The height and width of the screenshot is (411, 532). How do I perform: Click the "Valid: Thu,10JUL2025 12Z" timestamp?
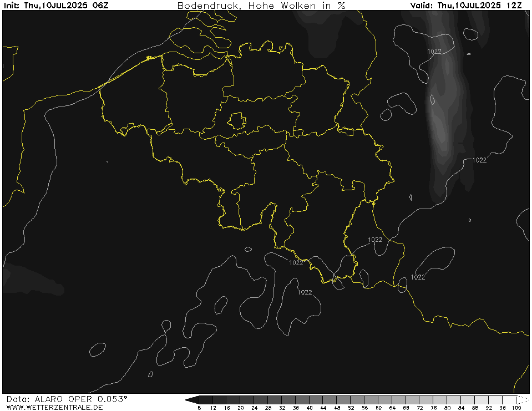[x=466, y=5]
